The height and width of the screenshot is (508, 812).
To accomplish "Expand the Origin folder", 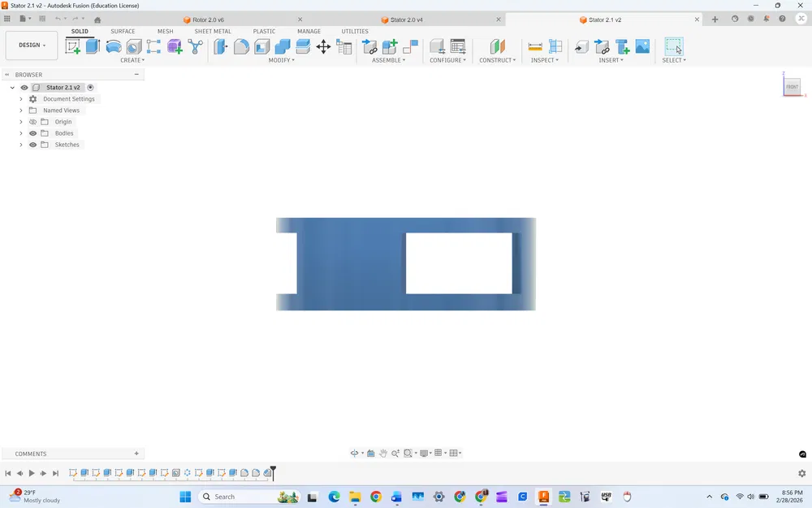I will [21, 122].
